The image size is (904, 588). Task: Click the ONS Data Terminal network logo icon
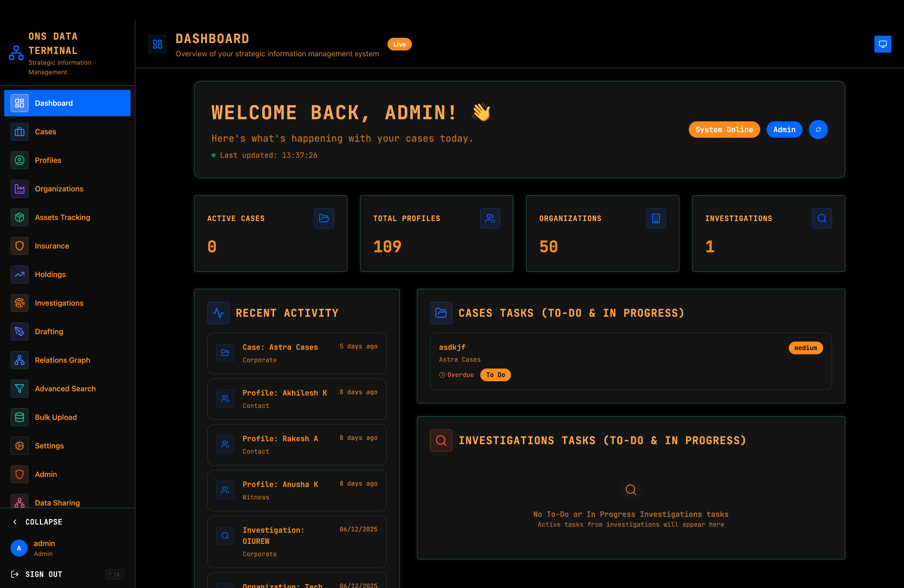pos(16,53)
